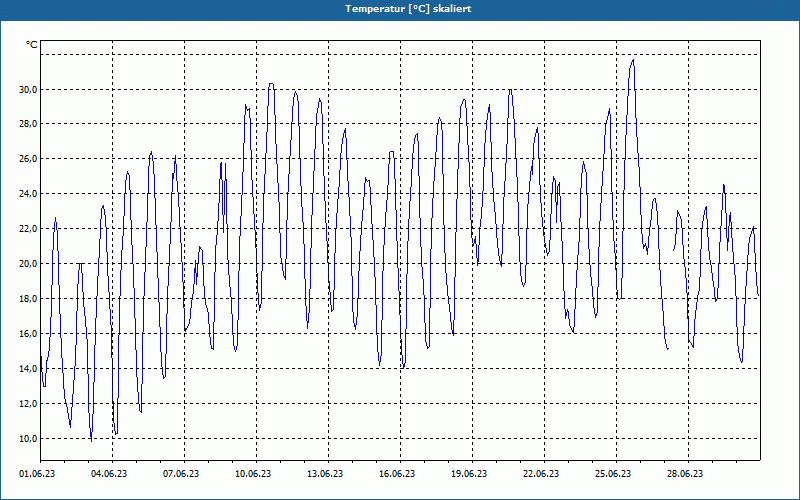The width and height of the screenshot is (800, 500).
Task: Click the 20,0 y-axis label
Action: 28,264
